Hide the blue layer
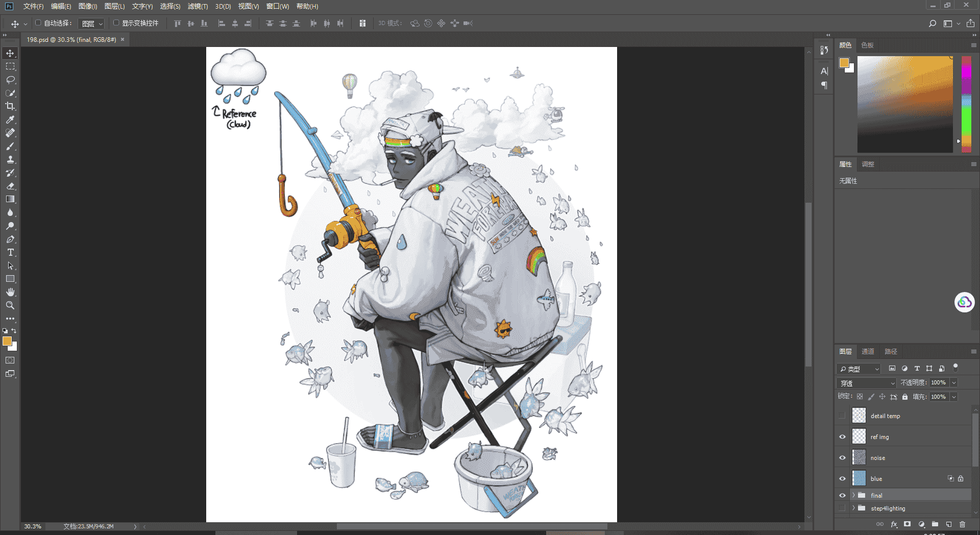Screen dimensions: 980x535 pyautogui.click(x=842, y=478)
